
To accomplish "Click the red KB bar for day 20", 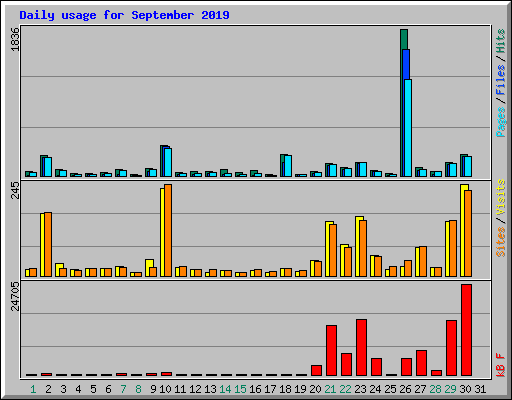I will [316, 370].
